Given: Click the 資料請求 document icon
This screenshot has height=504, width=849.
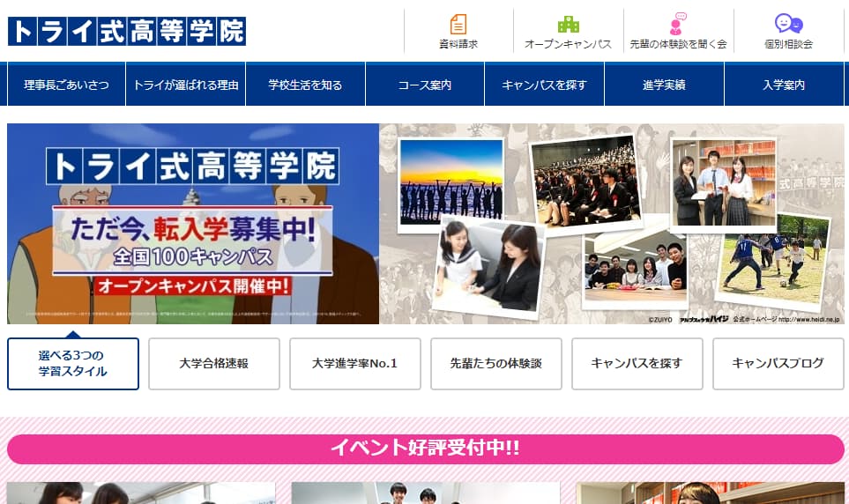Looking at the screenshot, I should (458, 25).
